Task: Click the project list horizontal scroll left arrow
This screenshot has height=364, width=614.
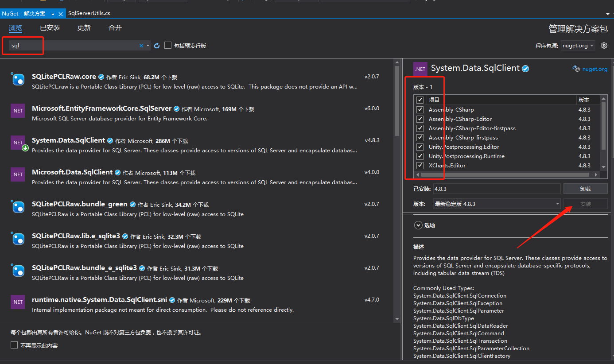Action: [x=417, y=174]
